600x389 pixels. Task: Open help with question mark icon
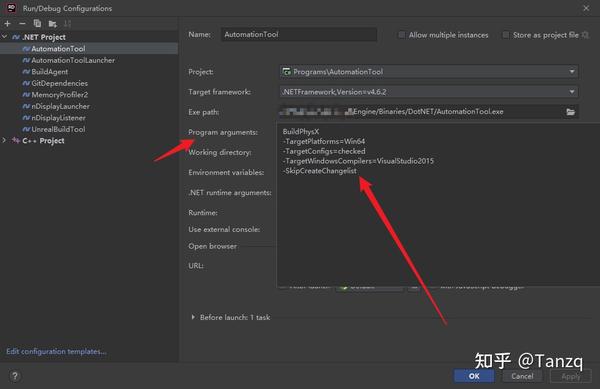tap(15, 376)
